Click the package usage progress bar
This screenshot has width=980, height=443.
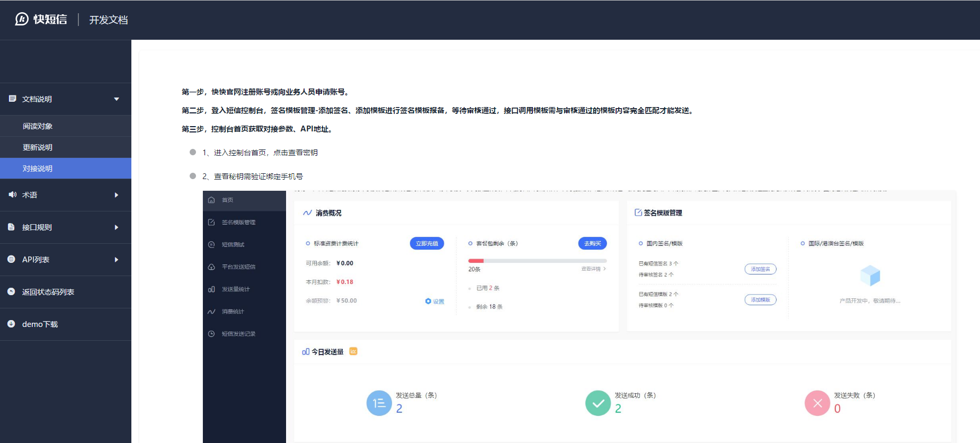(x=537, y=261)
